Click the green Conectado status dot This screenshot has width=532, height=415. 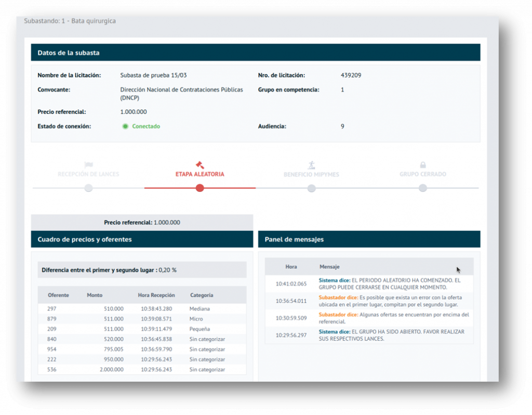(x=125, y=126)
